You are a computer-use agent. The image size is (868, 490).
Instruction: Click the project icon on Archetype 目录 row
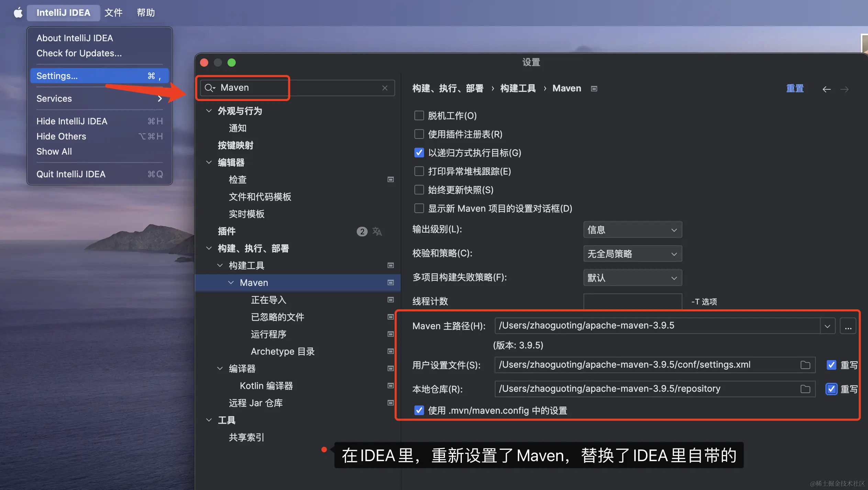coord(391,351)
